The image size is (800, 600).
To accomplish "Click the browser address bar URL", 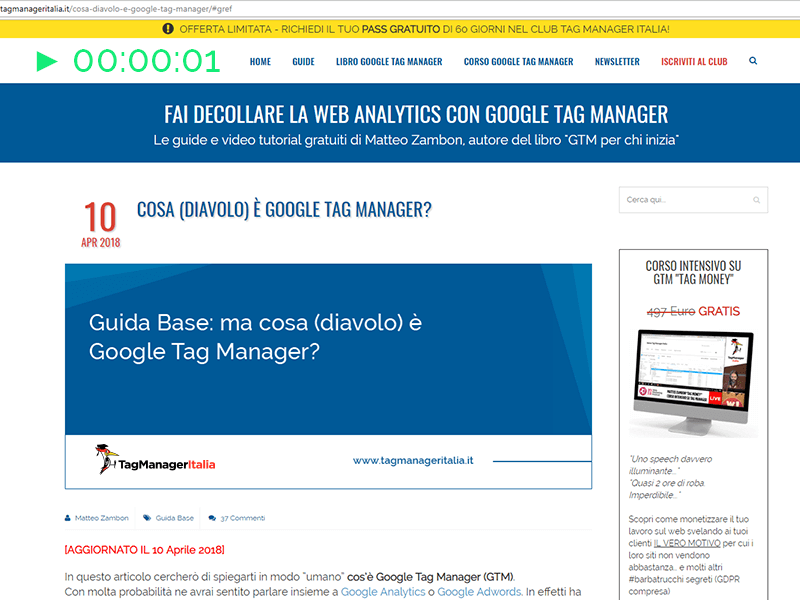I will tap(116, 9).
